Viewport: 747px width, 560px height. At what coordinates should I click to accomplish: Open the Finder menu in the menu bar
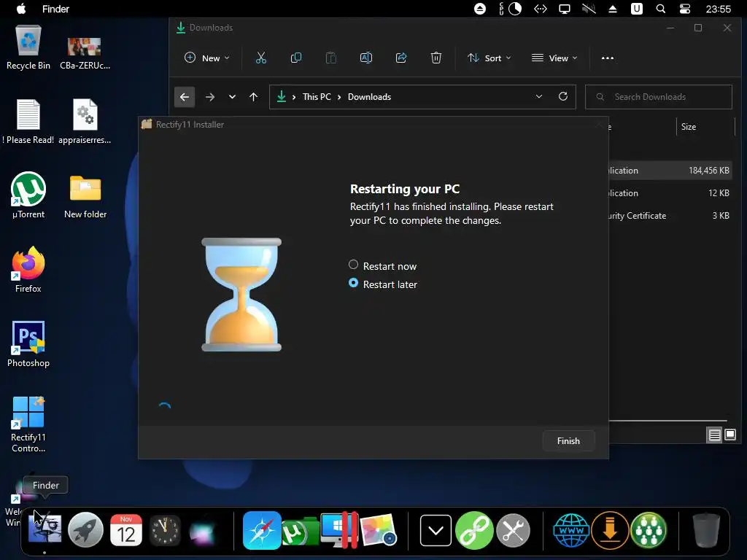[x=55, y=9]
